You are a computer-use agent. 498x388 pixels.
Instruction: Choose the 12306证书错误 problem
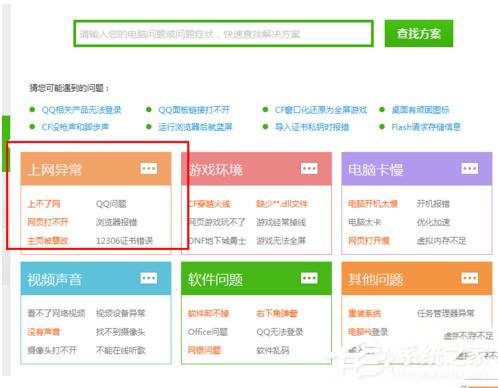pos(124,240)
